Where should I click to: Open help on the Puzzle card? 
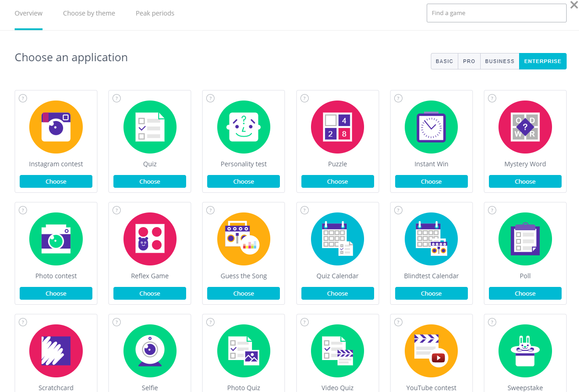point(305,98)
